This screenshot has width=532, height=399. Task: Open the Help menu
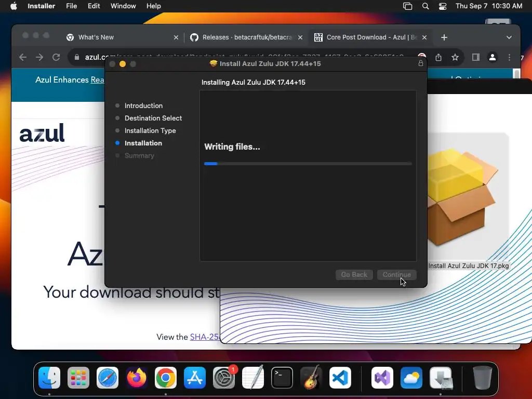tap(153, 6)
